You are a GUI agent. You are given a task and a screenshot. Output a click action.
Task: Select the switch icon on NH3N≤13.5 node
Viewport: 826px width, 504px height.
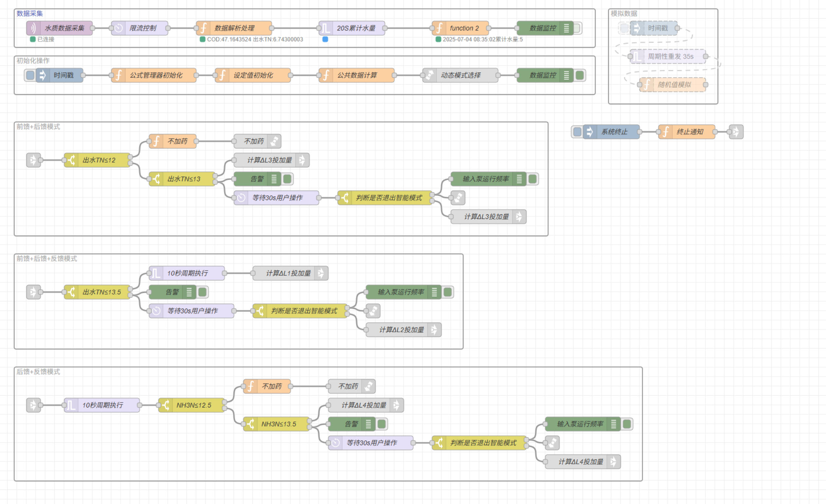coord(251,424)
